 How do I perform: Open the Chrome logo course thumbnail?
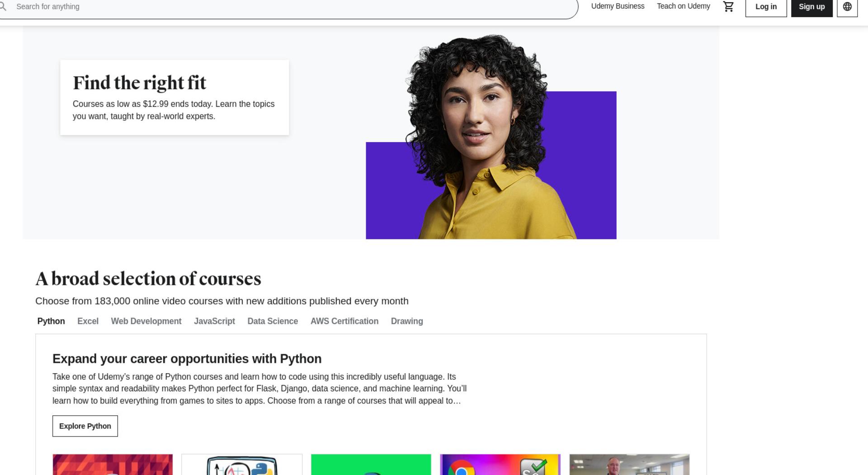[500, 465]
